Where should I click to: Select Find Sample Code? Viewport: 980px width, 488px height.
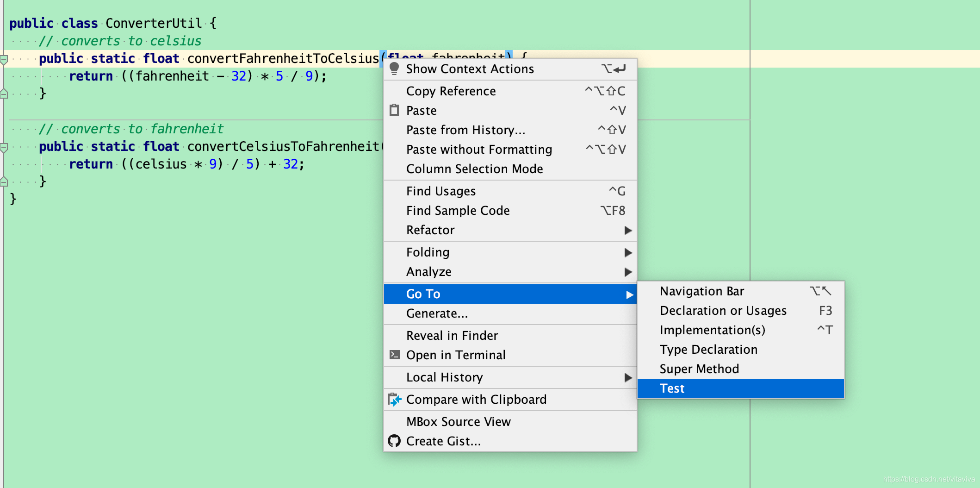(x=510, y=211)
